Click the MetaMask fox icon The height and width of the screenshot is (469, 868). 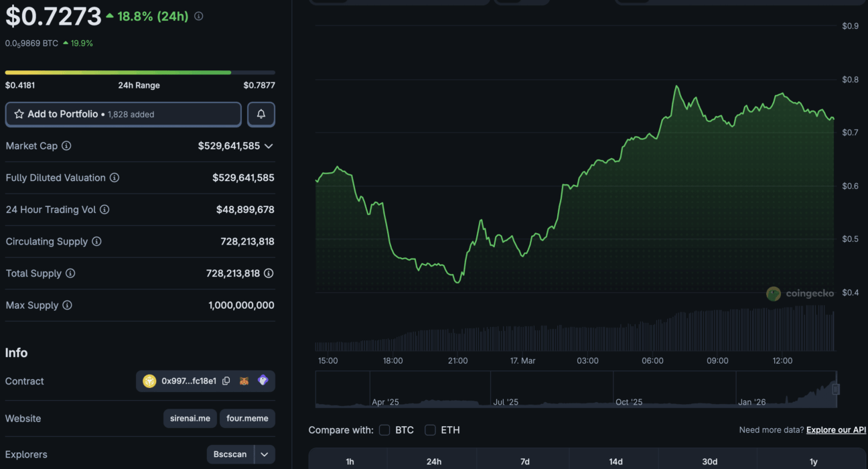244,381
